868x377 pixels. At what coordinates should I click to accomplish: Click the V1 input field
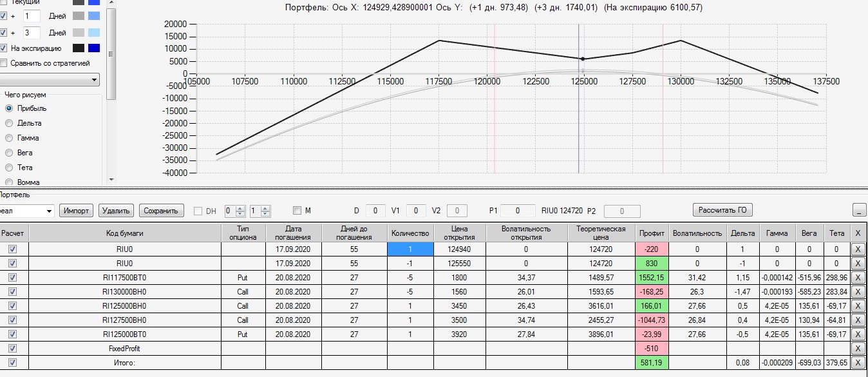416,211
